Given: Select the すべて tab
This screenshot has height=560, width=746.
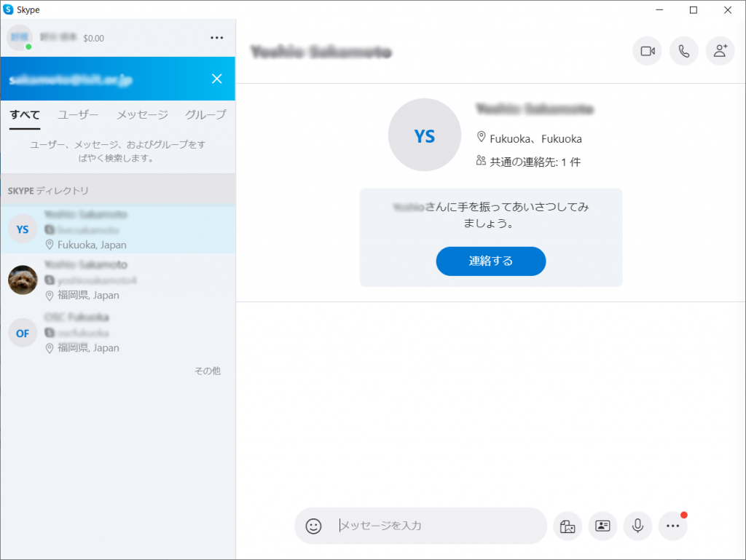Looking at the screenshot, I should coord(25,115).
